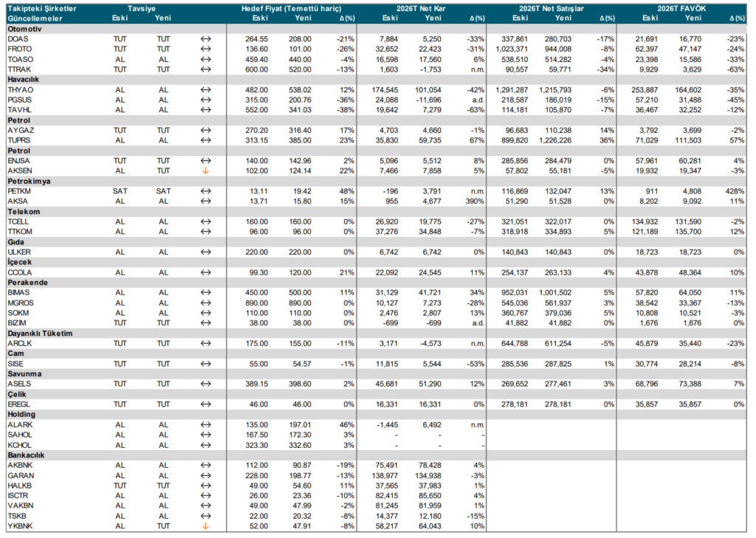Select the AKBNK ticker cell
This screenshot has width=756, height=538.
21,466
